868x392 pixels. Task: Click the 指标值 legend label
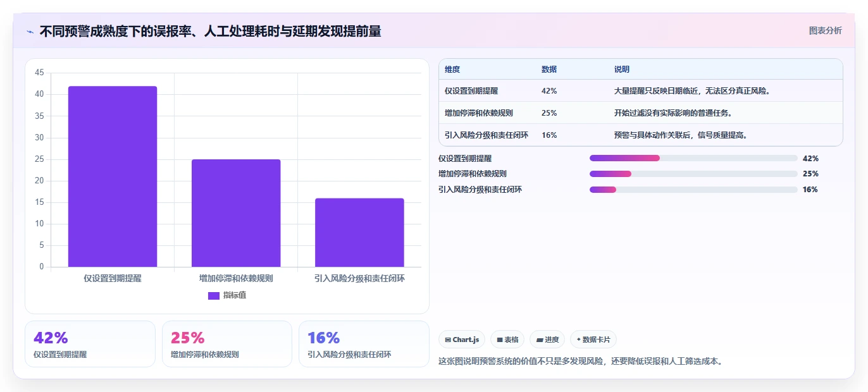[x=235, y=295]
